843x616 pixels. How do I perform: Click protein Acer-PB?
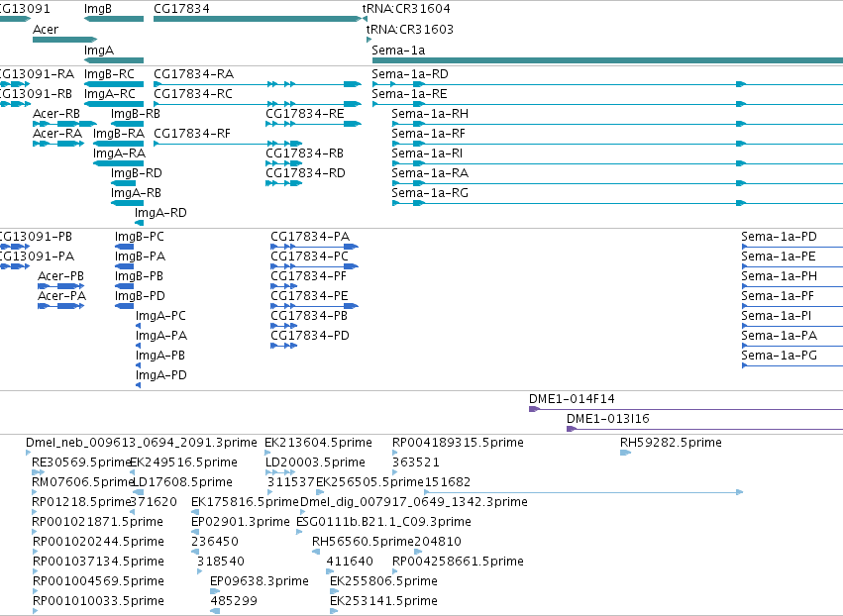pyautogui.click(x=60, y=286)
